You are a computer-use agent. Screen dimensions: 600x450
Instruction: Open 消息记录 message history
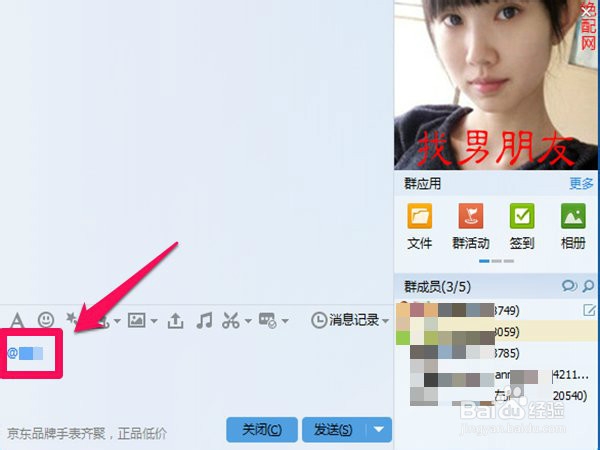(x=345, y=320)
